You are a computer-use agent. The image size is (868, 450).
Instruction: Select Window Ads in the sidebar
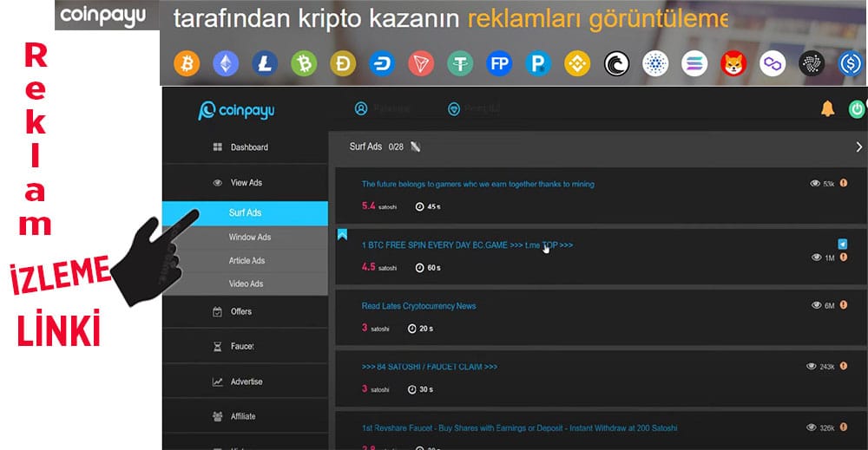point(246,237)
